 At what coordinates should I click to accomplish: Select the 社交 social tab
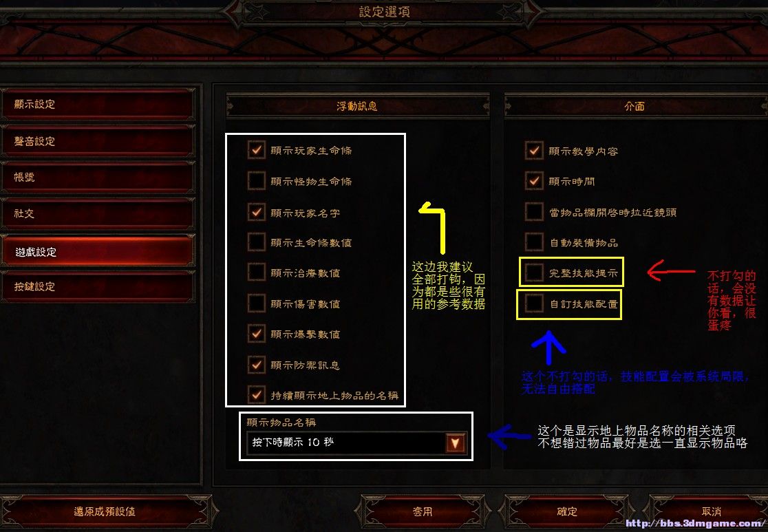coord(98,213)
